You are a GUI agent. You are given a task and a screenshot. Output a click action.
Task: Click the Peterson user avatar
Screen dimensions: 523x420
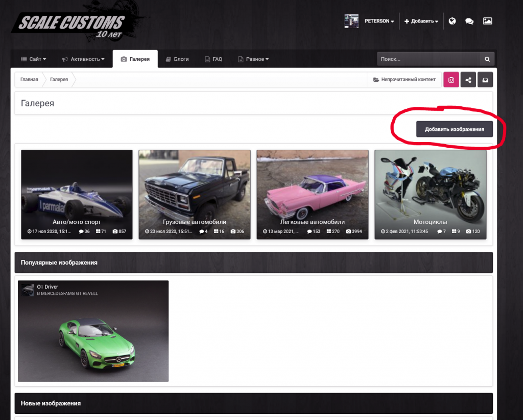tap(351, 21)
